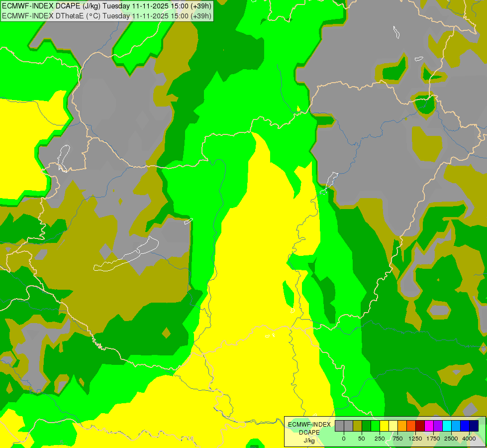Viewport: 487px width, 448px height.
Task: Pick the saturated yellow legend swatch
Action: click(x=384, y=426)
